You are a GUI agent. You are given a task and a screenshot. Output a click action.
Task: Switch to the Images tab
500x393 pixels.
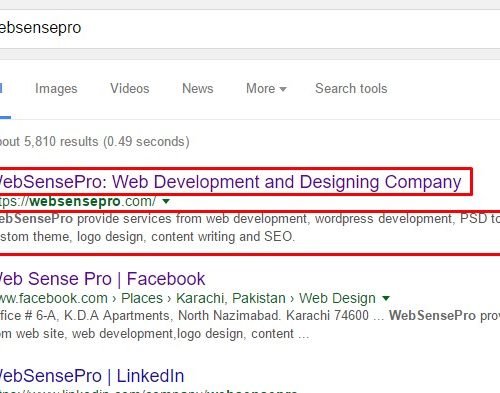pyautogui.click(x=56, y=89)
